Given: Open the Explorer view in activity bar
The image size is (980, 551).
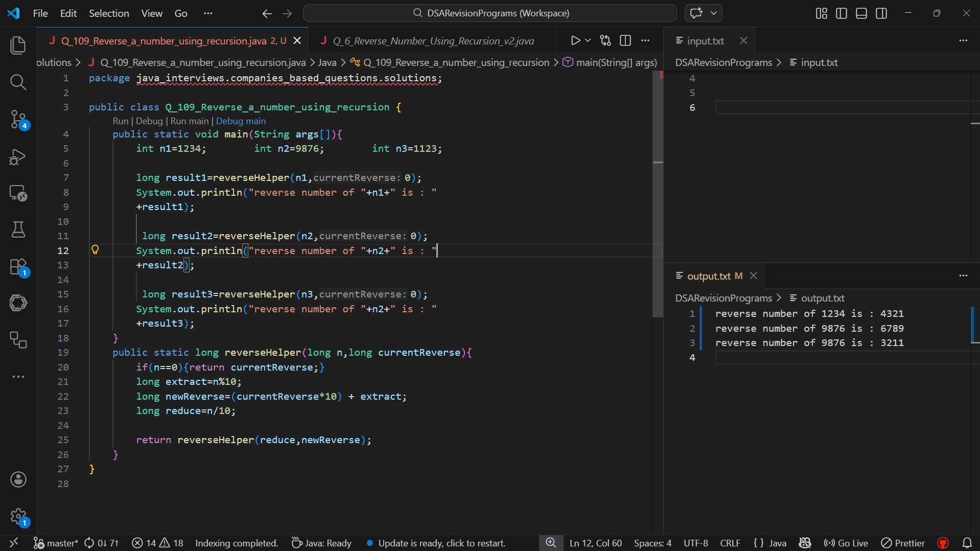Looking at the screenshot, I should tap(18, 45).
